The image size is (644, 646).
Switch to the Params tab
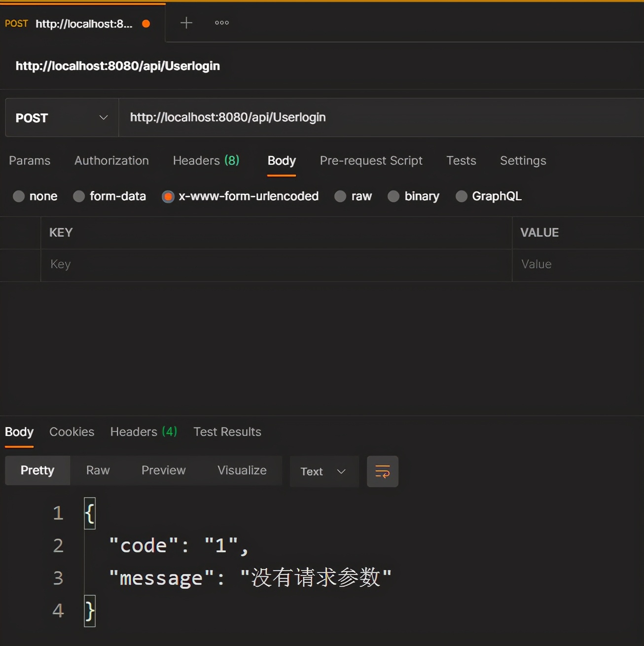coord(30,161)
